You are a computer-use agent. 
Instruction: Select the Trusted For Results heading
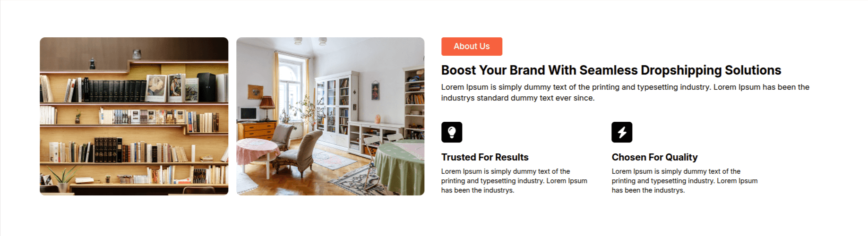(484, 157)
